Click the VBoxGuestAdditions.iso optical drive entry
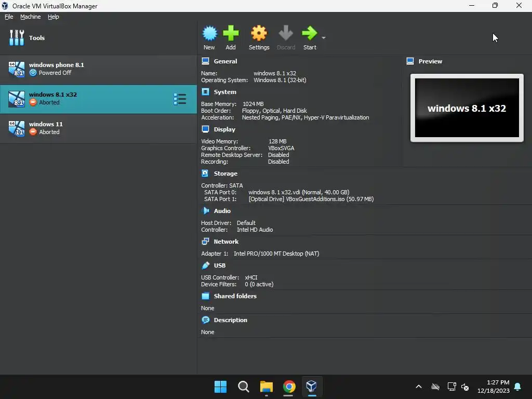 click(311, 199)
